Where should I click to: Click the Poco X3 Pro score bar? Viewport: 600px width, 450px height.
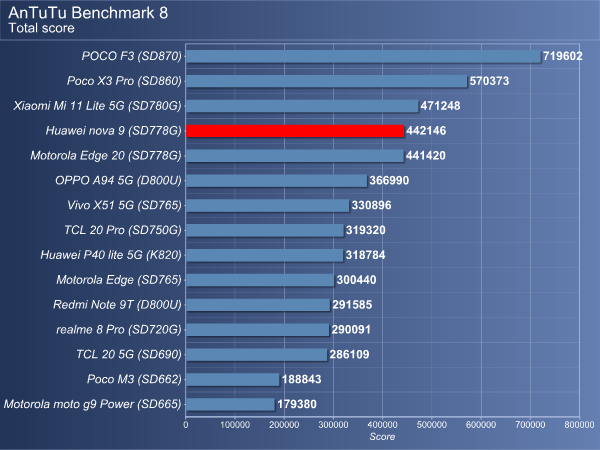pos(326,81)
